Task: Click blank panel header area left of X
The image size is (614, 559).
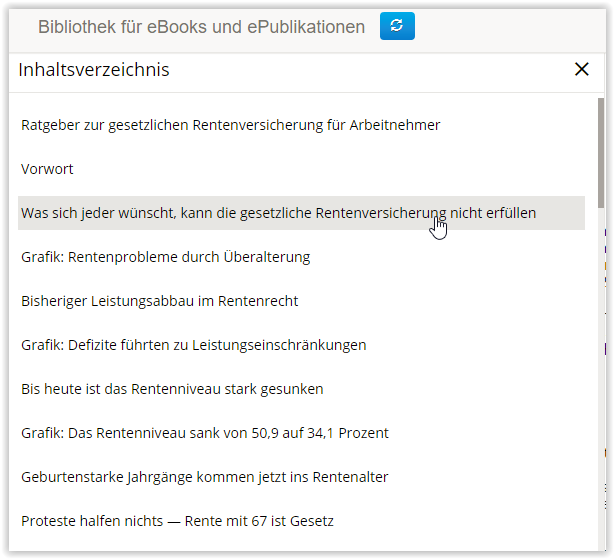Action: coord(400,69)
